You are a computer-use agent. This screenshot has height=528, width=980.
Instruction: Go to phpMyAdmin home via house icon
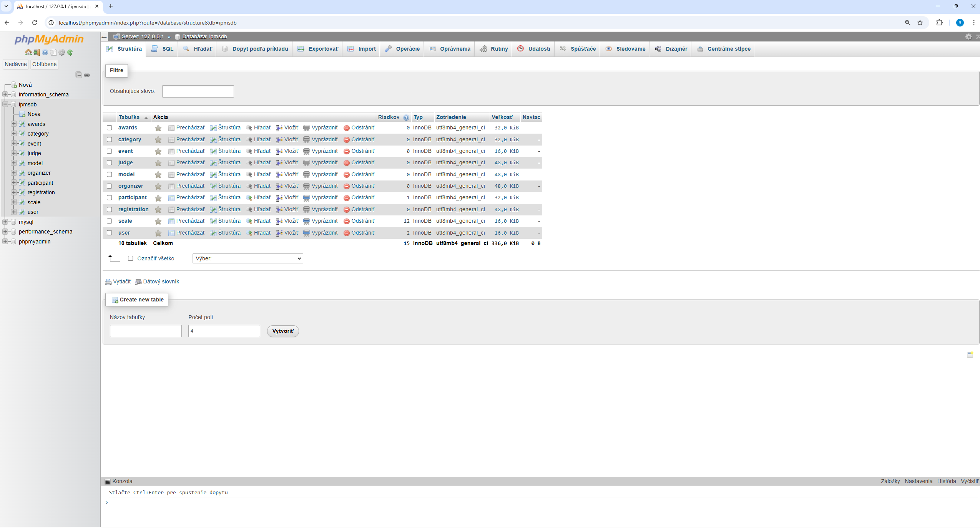tap(28, 53)
